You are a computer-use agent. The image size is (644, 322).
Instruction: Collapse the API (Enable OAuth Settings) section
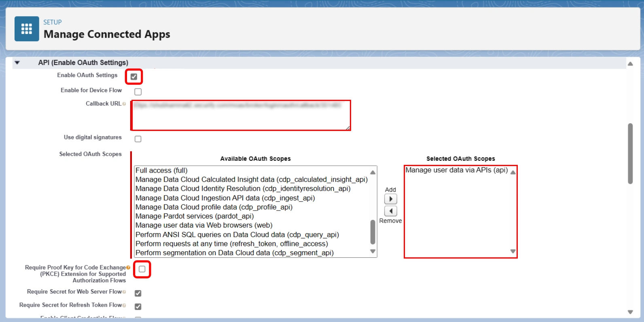(x=17, y=63)
